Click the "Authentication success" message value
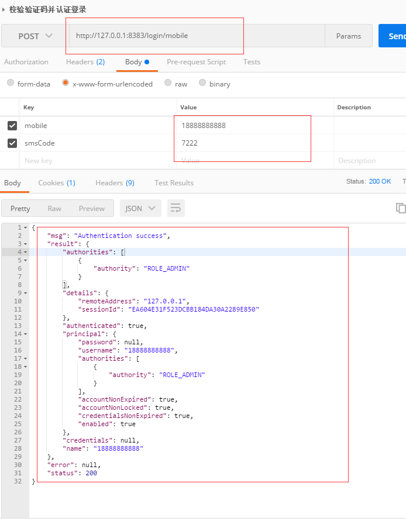Viewport: 406px width, 532px height. click(x=121, y=236)
